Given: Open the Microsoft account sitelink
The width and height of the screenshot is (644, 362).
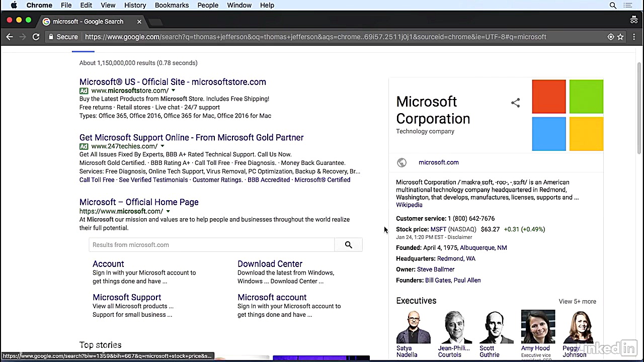Looking at the screenshot, I should (272, 298).
